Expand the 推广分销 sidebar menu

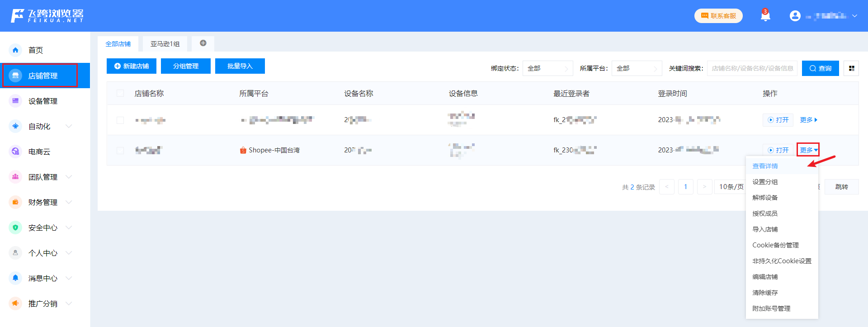pos(69,303)
